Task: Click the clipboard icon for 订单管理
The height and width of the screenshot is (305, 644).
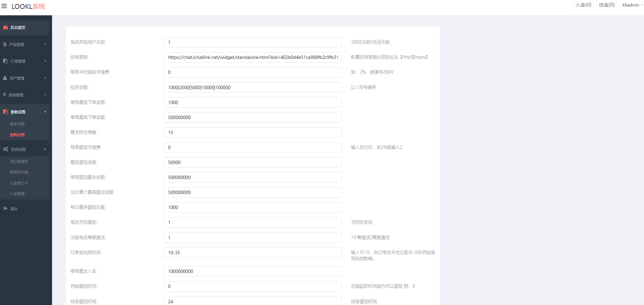Action: point(5,61)
